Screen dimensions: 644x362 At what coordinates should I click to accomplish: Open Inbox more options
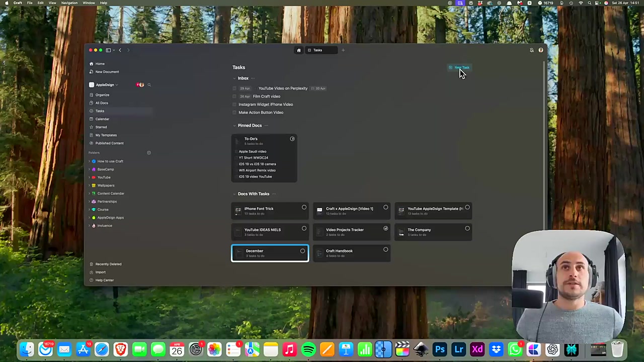(253, 78)
